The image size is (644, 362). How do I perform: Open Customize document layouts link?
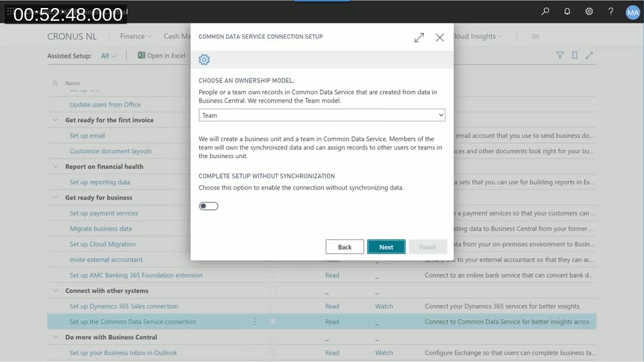pyautogui.click(x=111, y=151)
